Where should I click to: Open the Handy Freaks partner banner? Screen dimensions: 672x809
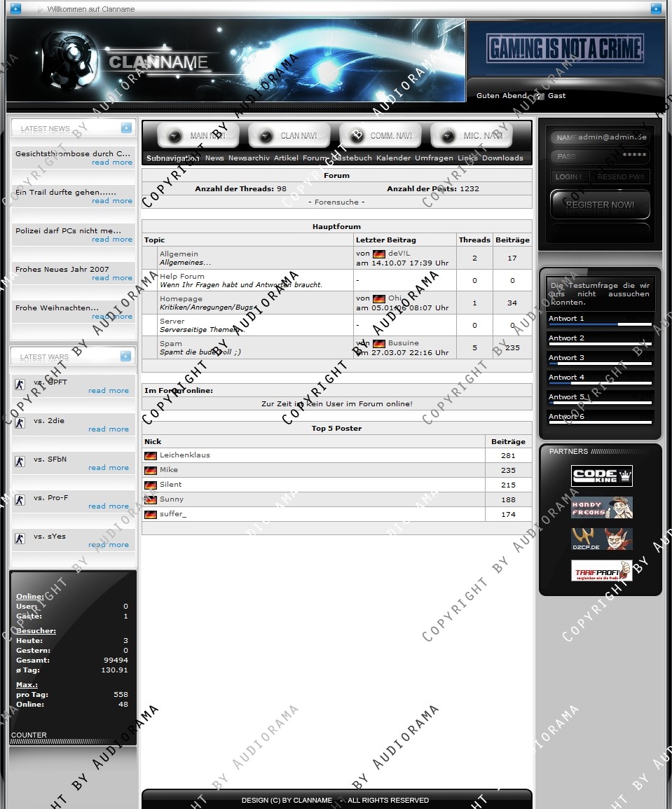coord(601,507)
